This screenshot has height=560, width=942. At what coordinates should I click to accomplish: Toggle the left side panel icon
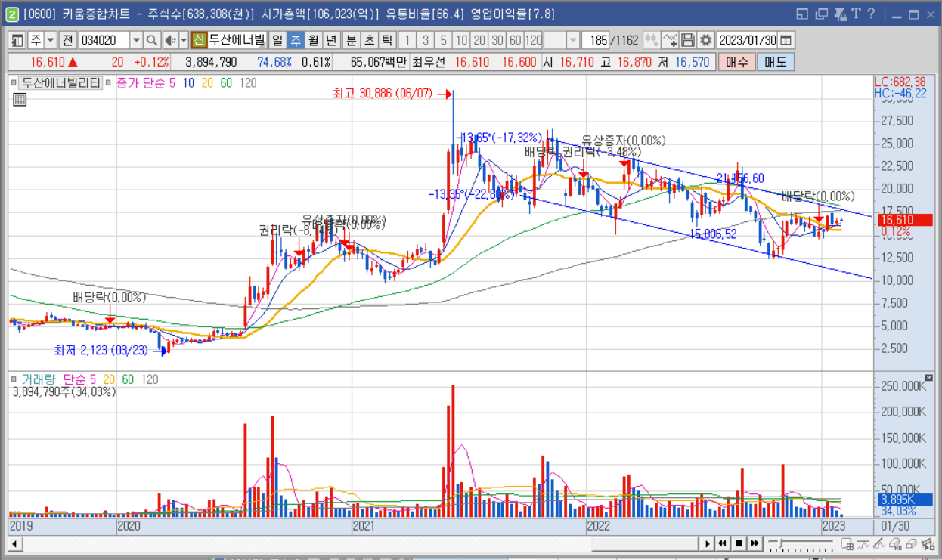pyautogui.click(x=17, y=40)
